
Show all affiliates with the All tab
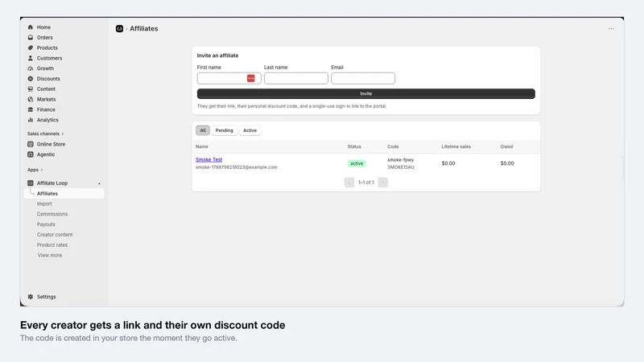(x=203, y=130)
